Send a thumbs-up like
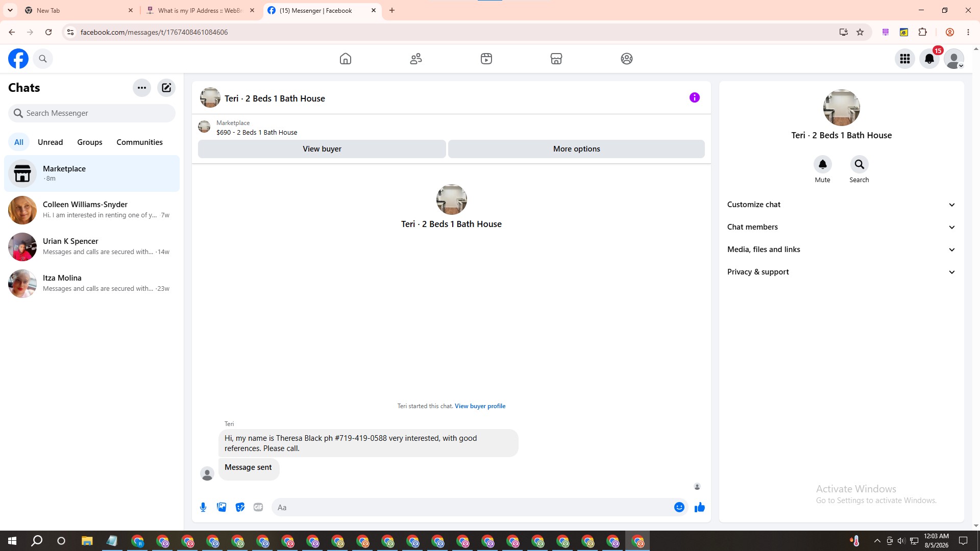The image size is (980, 551). [x=700, y=507]
